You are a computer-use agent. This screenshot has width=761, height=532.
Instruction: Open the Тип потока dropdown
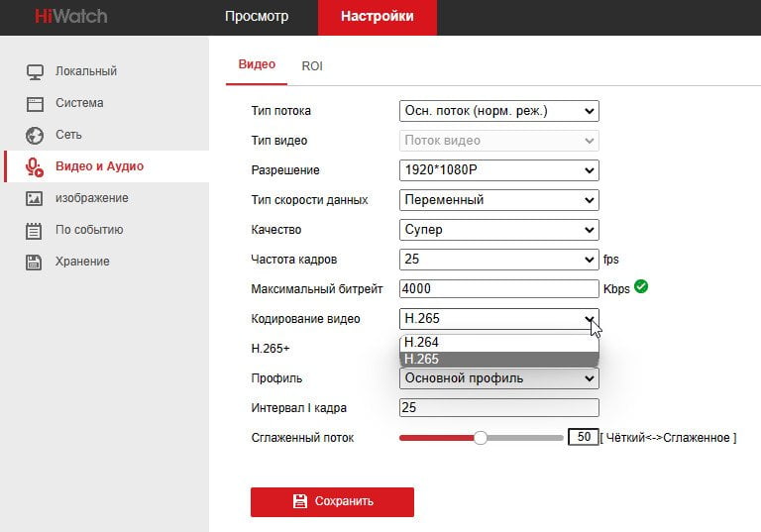tap(499, 111)
